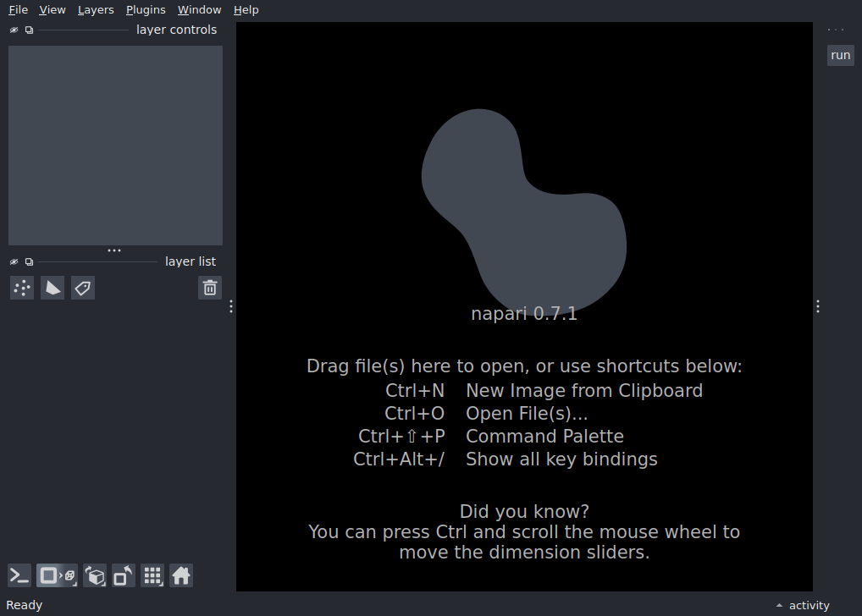Click the left vertical splitter handle

tap(231, 306)
